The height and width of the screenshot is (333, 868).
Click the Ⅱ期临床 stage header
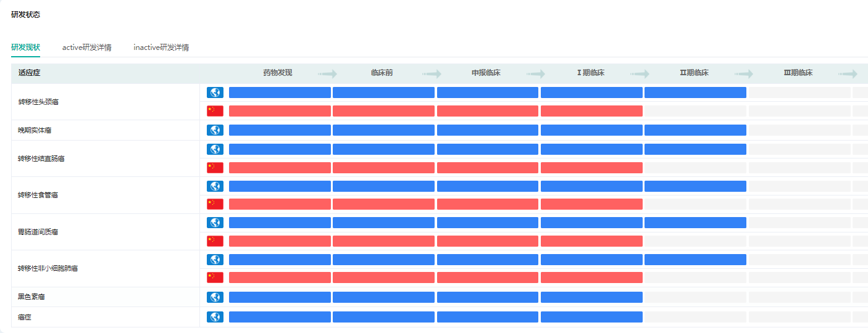click(694, 73)
